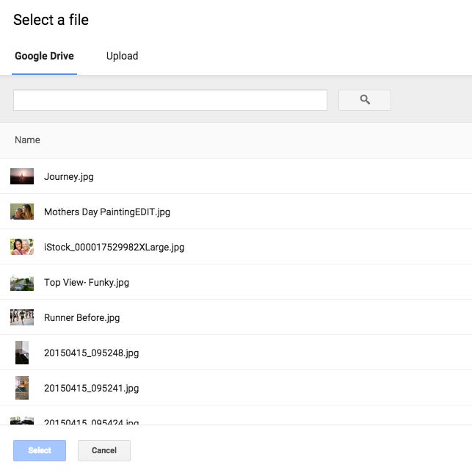Click the Journey.jpg thumbnail image

pyautogui.click(x=22, y=176)
